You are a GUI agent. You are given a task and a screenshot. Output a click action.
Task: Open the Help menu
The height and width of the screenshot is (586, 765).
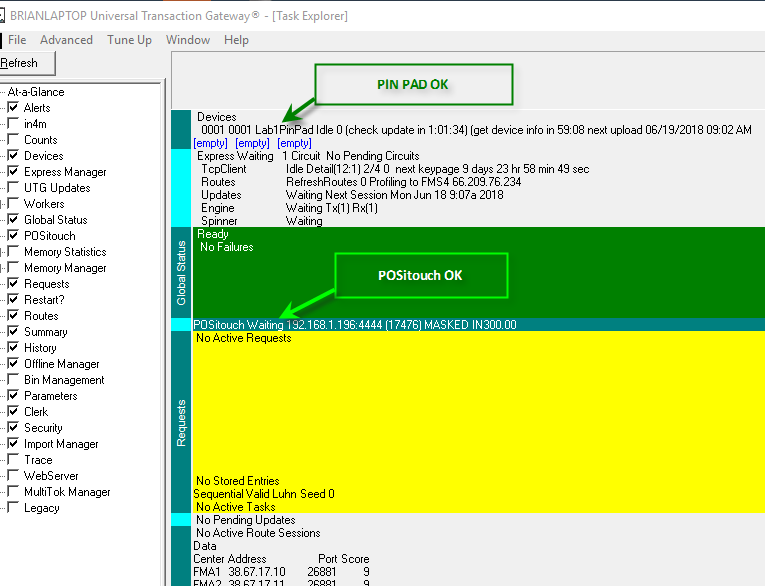(x=236, y=40)
